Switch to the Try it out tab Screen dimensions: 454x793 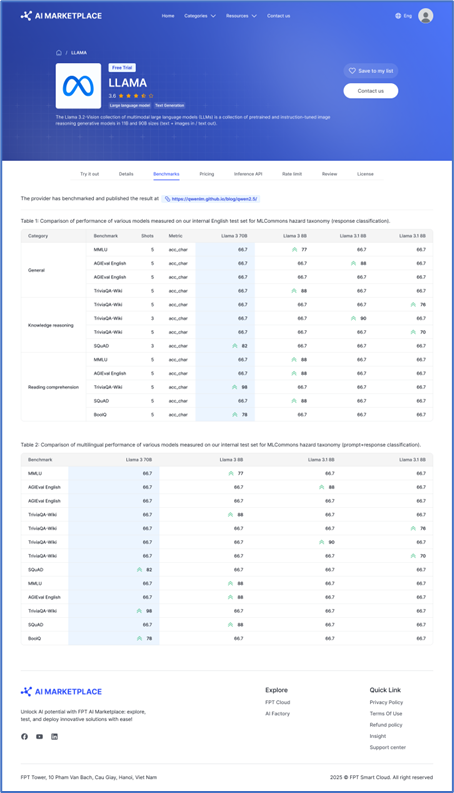[x=89, y=174]
